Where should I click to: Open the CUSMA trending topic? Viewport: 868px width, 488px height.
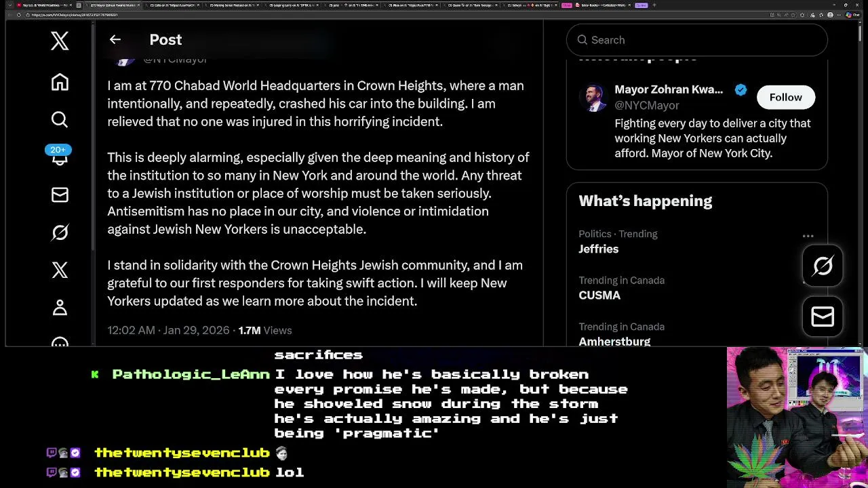click(599, 295)
